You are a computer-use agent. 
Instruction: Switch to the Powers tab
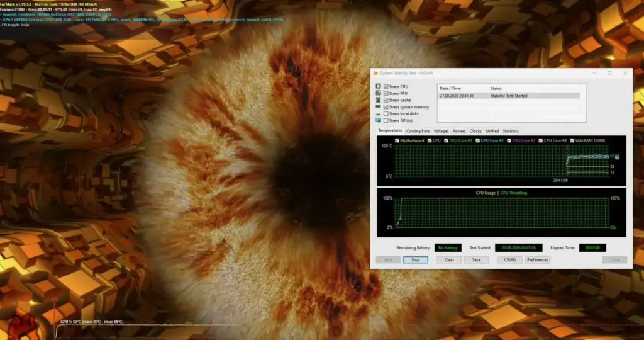point(458,131)
